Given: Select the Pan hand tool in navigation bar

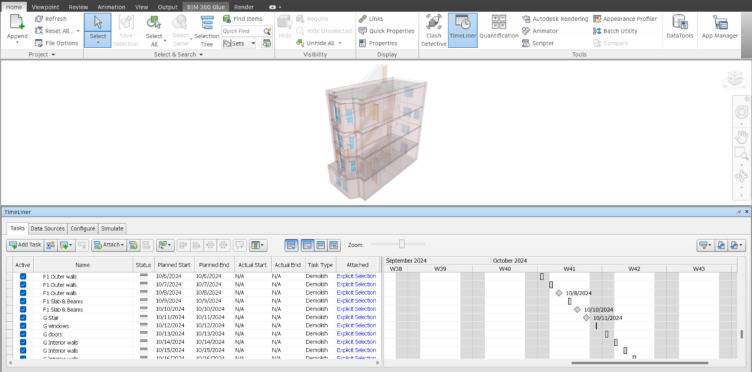Looking at the screenshot, I should [x=741, y=137].
